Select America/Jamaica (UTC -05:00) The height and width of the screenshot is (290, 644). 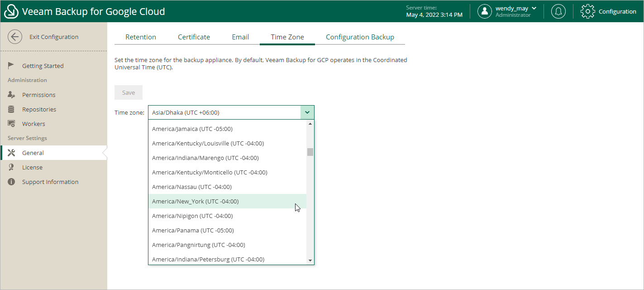pos(227,129)
